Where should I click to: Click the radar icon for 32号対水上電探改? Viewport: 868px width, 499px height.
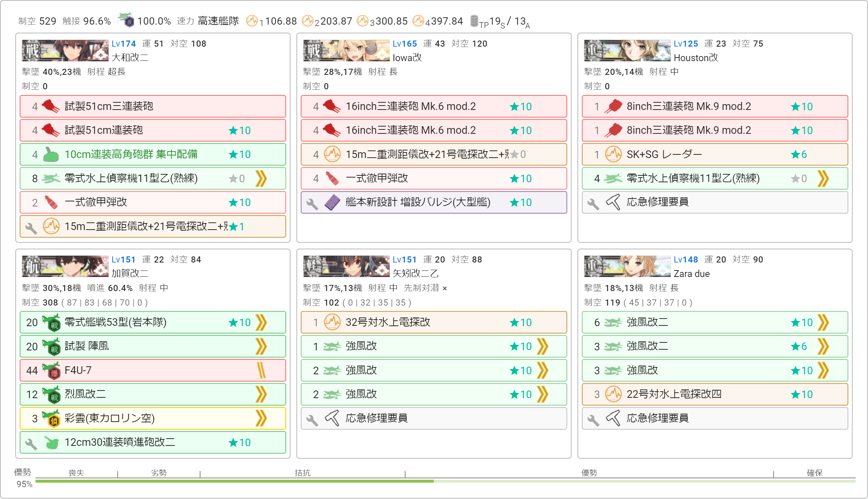pyautogui.click(x=332, y=322)
